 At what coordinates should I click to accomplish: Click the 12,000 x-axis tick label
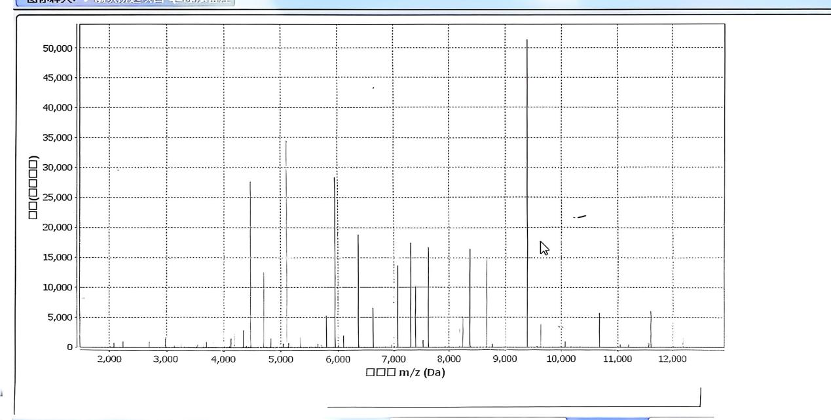click(x=672, y=359)
